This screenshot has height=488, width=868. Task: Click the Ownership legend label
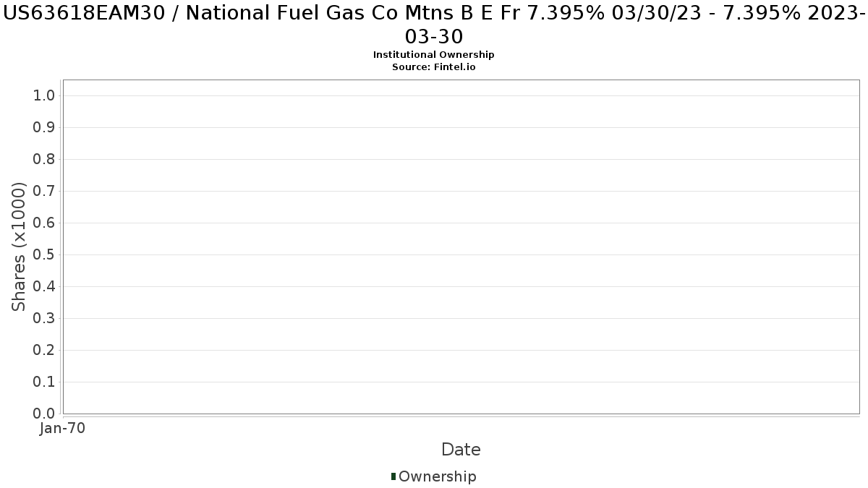(x=437, y=476)
